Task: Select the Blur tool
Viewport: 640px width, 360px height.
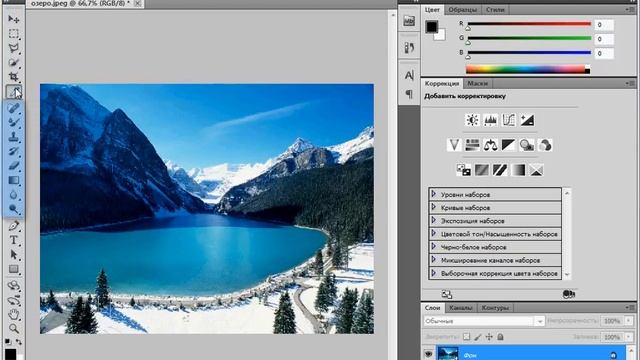Action: 13,195
